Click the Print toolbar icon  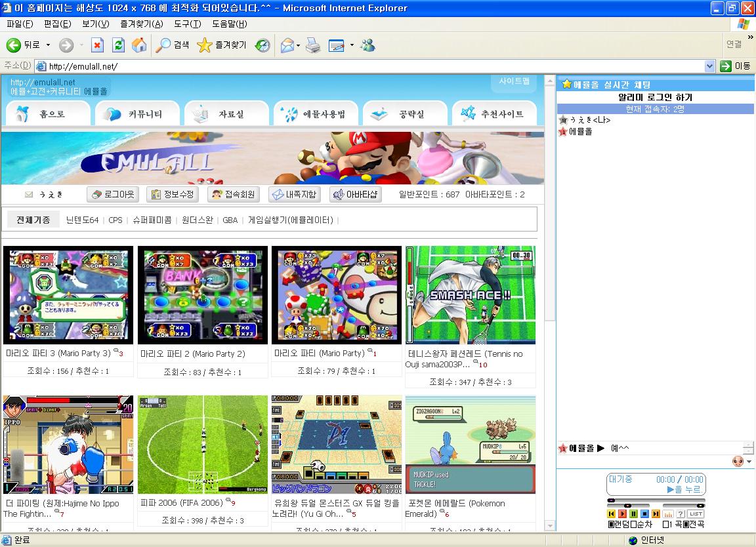313,45
